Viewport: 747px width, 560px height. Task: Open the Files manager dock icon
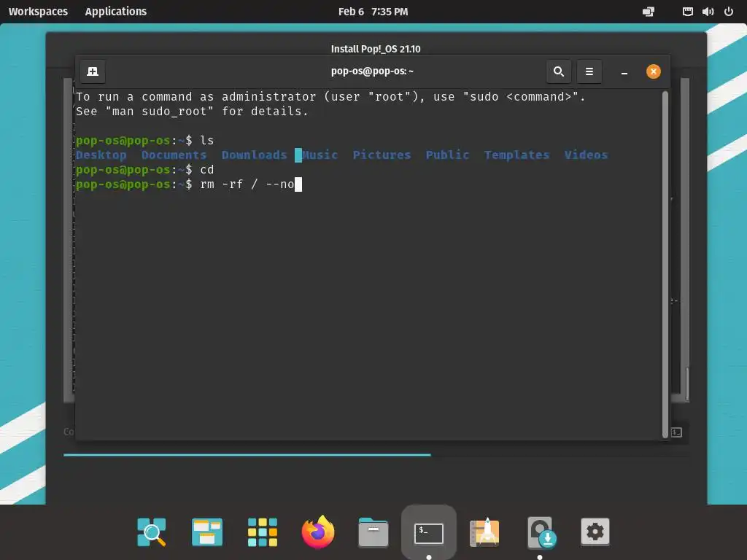click(373, 532)
